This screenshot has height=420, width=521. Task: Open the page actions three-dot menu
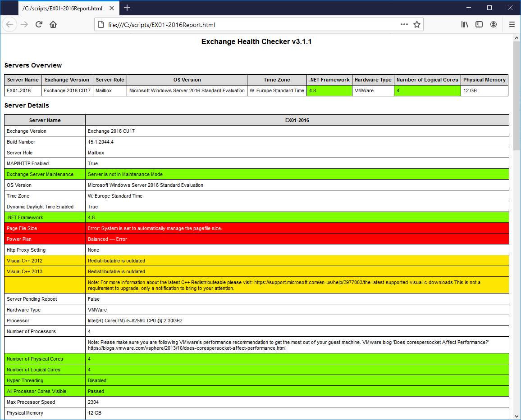[x=404, y=25]
